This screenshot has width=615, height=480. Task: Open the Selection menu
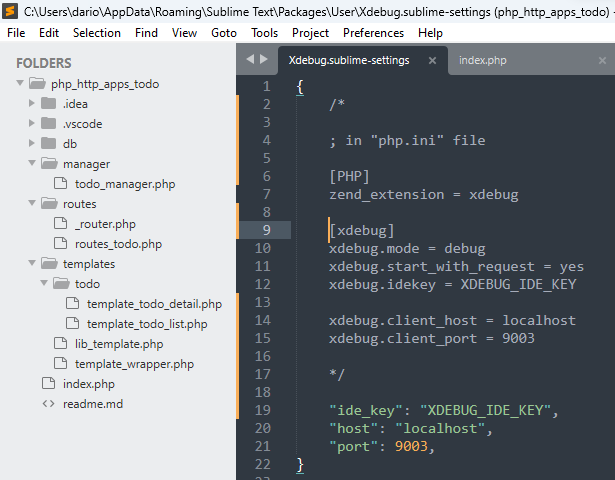point(96,33)
